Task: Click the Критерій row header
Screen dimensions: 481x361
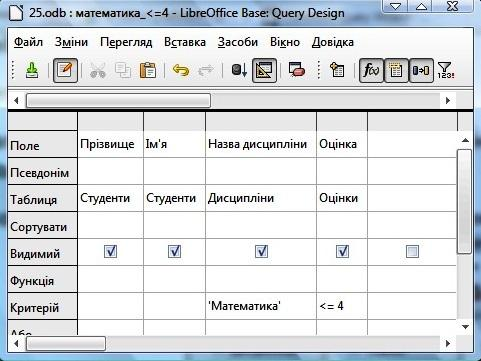Action: tap(43, 307)
